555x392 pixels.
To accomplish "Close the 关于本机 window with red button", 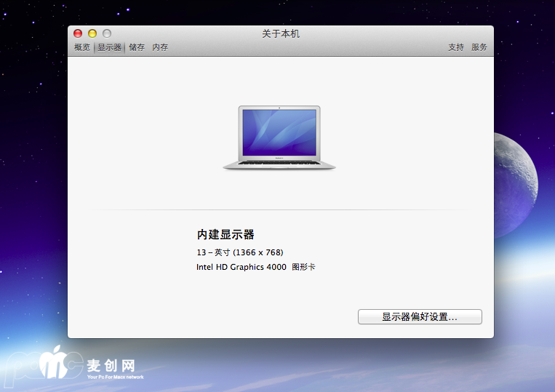I will coord(78,33).
